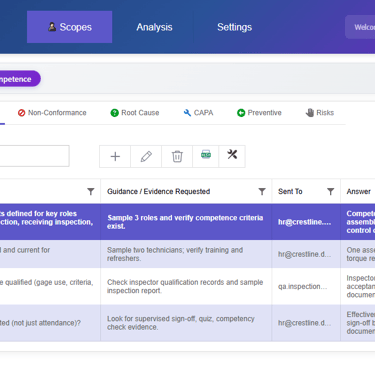This screenshot has width=375, height=366.
Task: Edit selected row with pencil icon
Action: [x=146, y=156]
